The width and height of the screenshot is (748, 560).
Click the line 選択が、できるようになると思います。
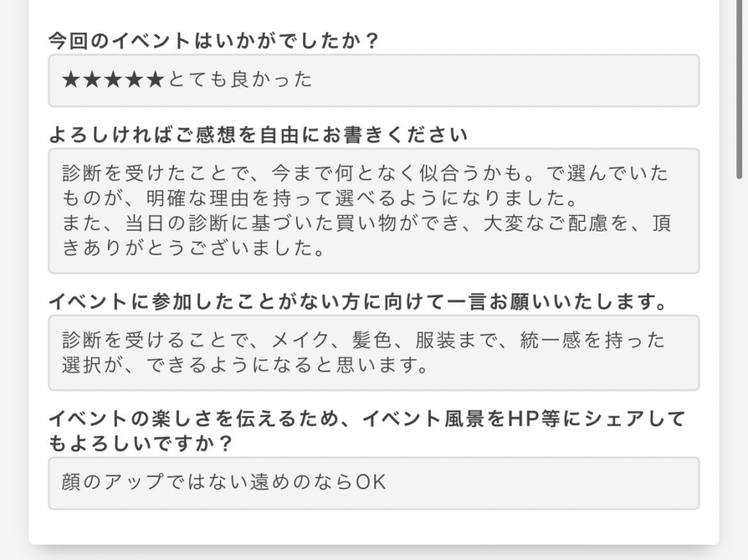click(245, 365)
